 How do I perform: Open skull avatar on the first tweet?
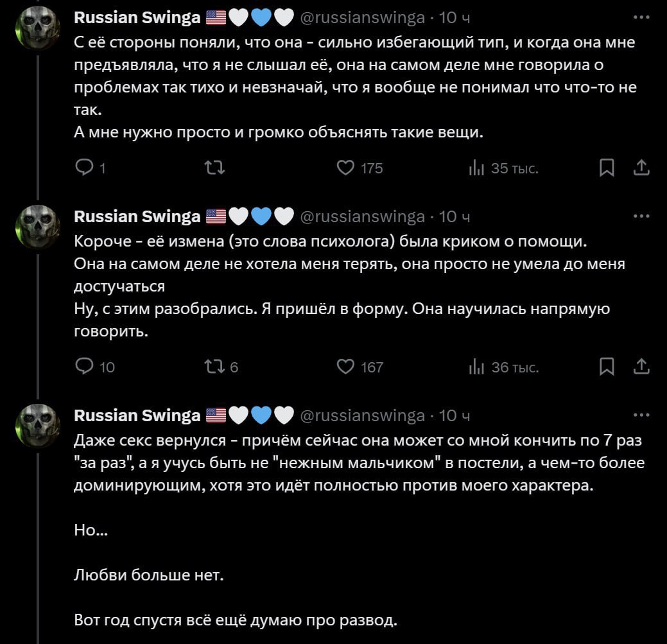click(38, 30)
